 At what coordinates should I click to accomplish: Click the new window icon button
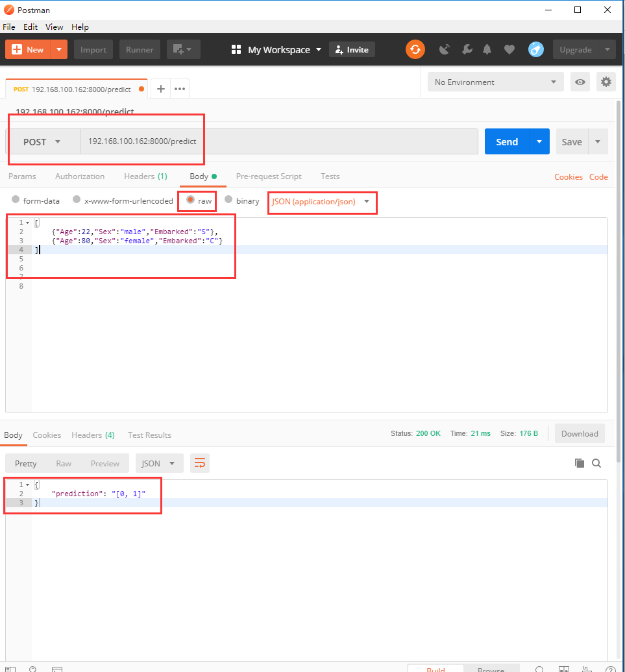pyautogui.click(x=183, y=49)
